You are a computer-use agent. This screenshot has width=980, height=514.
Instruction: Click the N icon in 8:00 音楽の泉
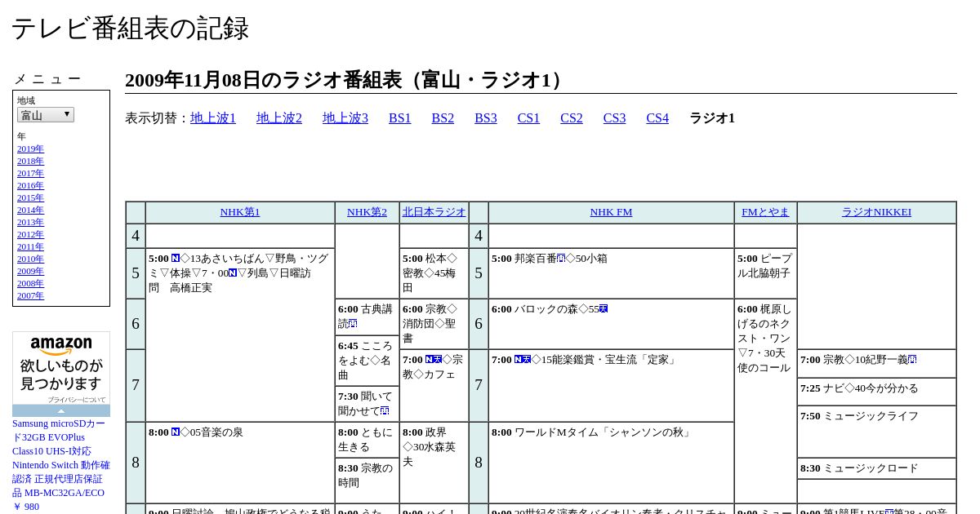click(x=176, y=432)
